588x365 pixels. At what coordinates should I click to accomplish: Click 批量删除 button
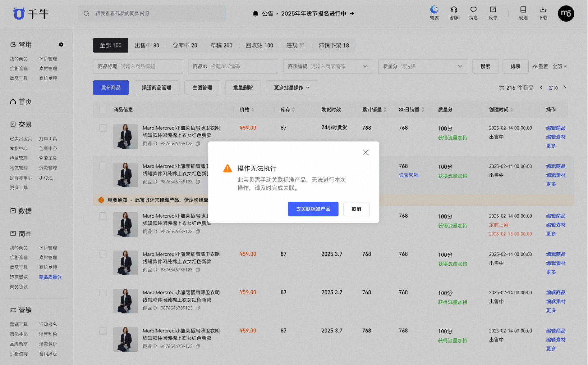(243, 88)
